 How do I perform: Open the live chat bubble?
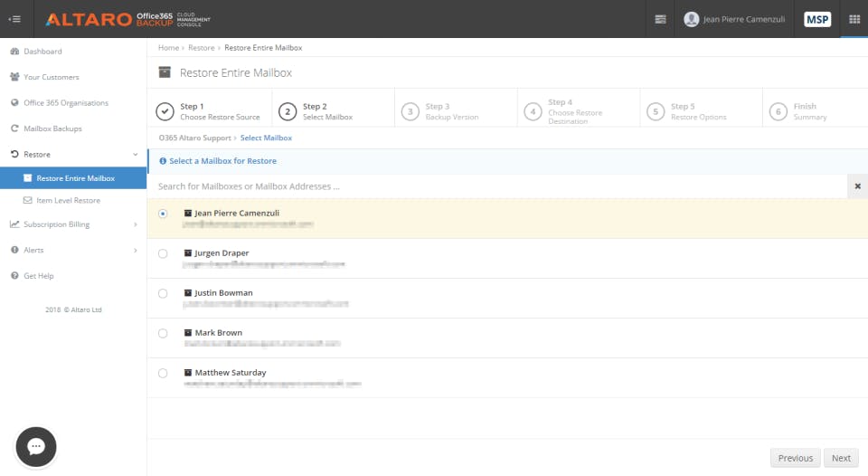[36, 447]
